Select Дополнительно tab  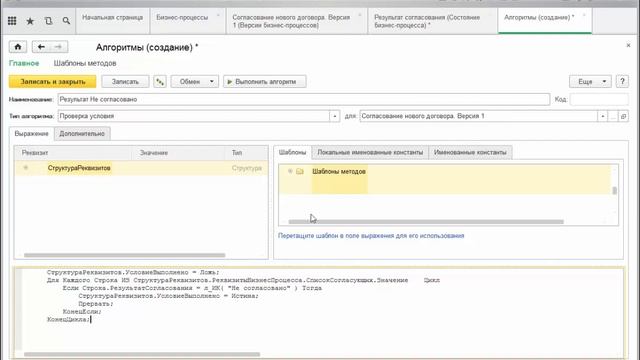pyautogui.click(x=82, y=133)
